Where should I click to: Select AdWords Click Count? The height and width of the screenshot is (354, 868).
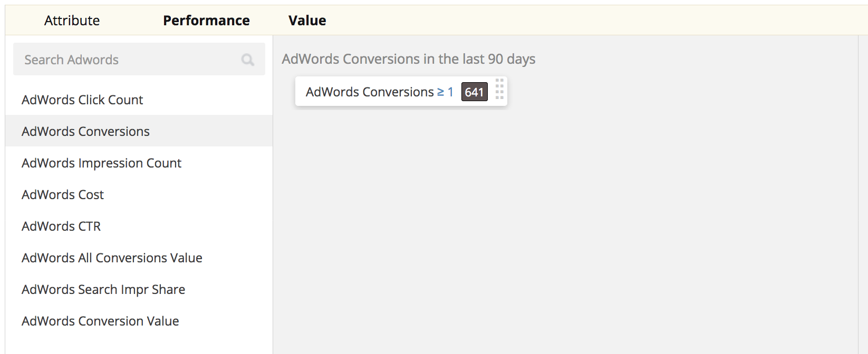pyautogui.click(x=82, y=100)
